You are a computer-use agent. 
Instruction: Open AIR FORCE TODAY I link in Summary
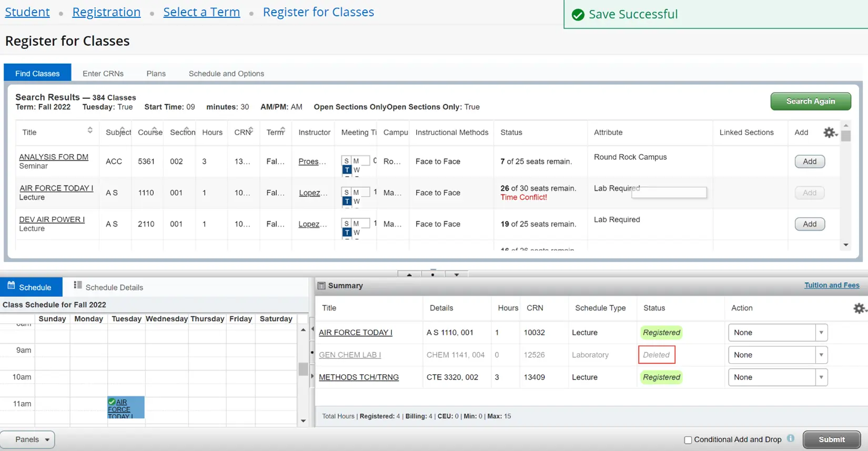point(356,332)
